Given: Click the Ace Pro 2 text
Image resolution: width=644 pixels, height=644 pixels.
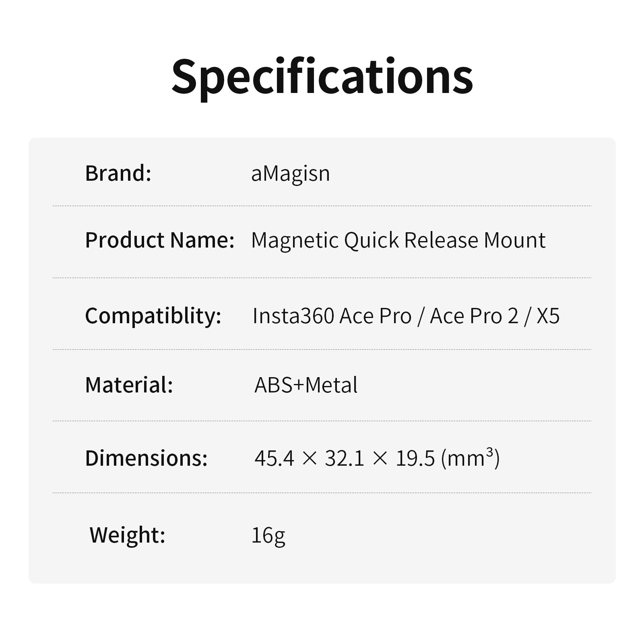Looking at the screenshot, I should pyautogui.click(x=474, y=316).
